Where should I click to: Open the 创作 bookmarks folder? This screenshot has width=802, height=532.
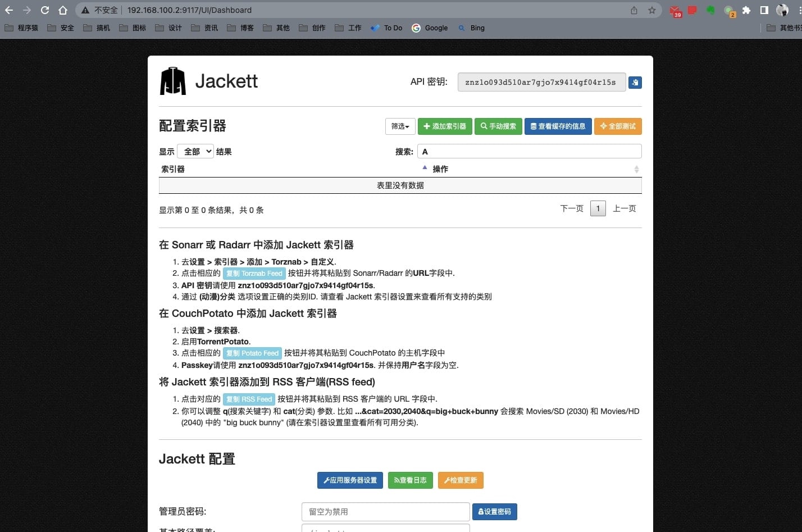point(312,28)
